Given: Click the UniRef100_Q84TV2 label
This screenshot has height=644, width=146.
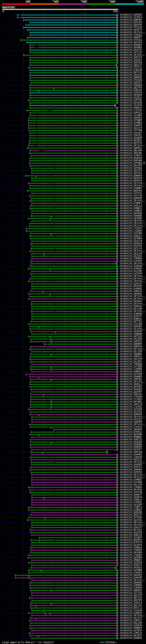Looking at the screenshot, I should tap(131, 50).
